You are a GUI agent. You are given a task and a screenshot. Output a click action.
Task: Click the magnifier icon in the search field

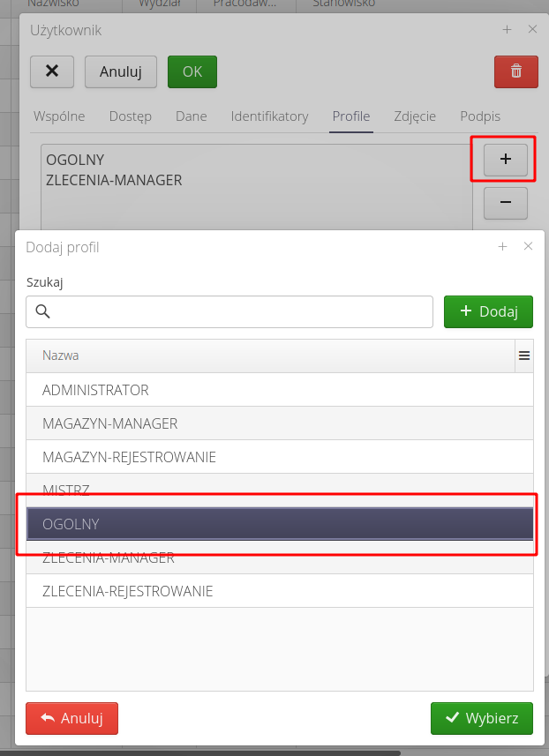[x=42, y=311]
